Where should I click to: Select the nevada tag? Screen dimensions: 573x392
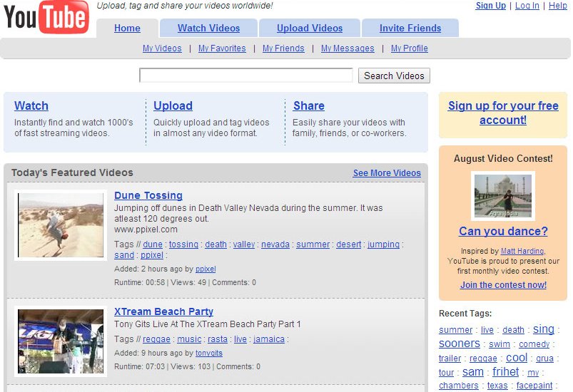coord(275,244)
